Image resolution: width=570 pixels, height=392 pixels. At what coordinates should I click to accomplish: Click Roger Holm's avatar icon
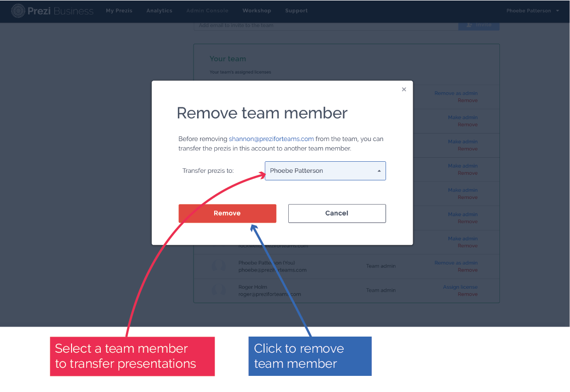[x=219, y=290]
